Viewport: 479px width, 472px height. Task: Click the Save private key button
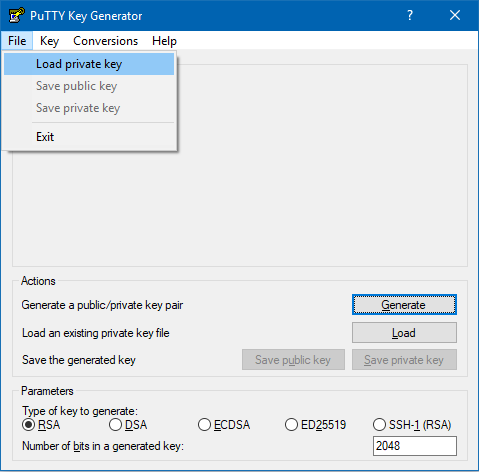pyautogui.click(x=404, y=360)
